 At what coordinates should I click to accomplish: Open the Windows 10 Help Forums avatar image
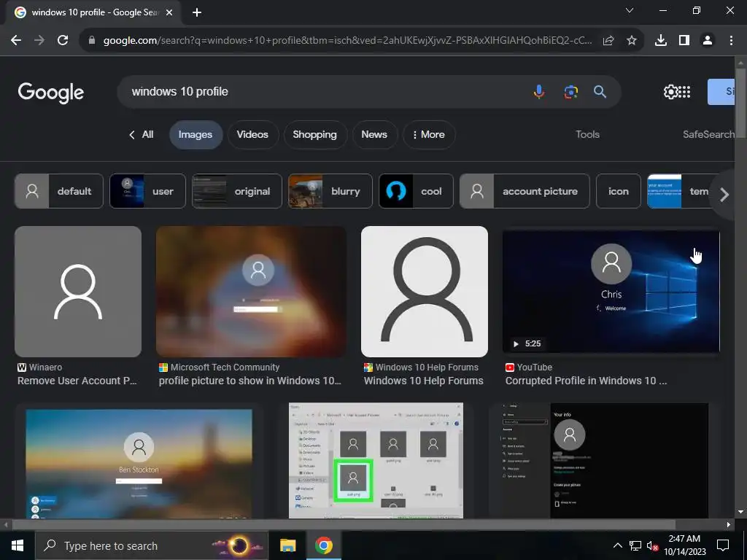coord(425,292)
